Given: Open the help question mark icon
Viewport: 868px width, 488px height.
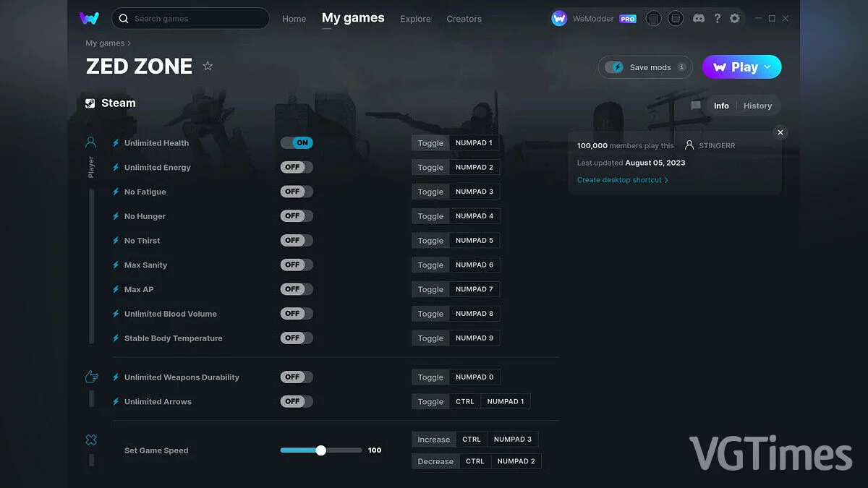Looking at the screenshot, I should [x=717, y=19].
